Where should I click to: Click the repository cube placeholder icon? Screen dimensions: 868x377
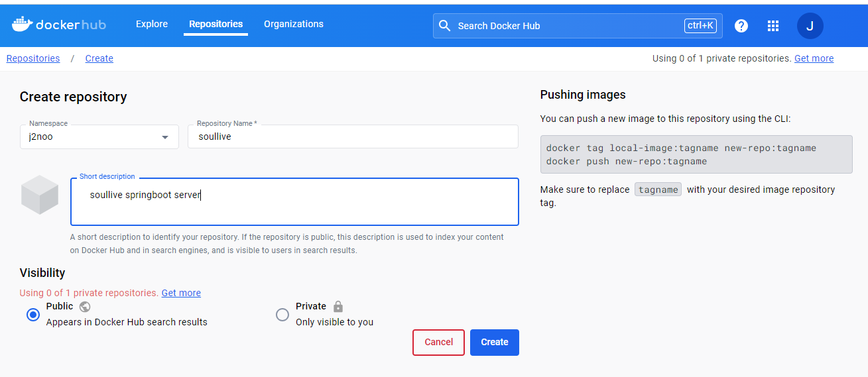tap(40, 195)
